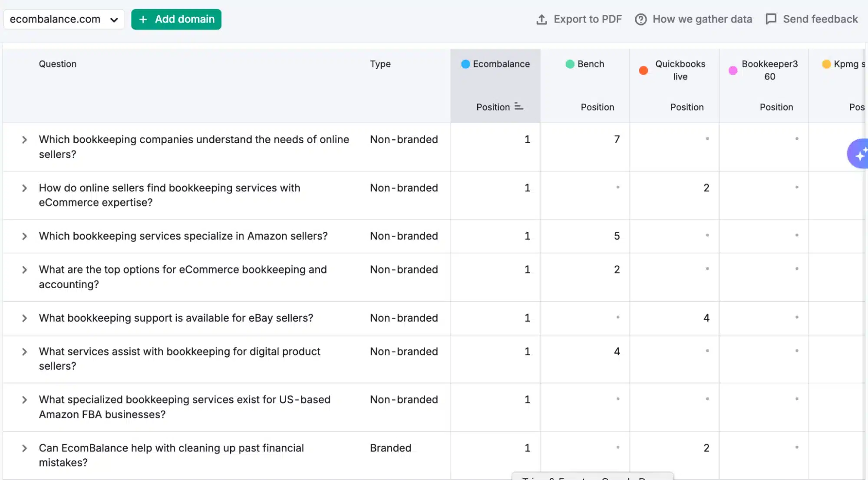Image resolution: width=868 pixels, height=480 pixels.
Task: Click the blue dot next to Ecombalance
Action: [465, 64]
